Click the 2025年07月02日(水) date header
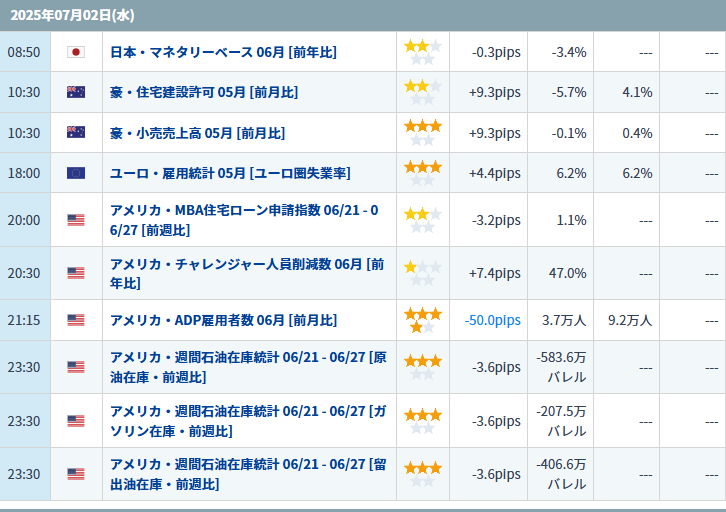Image resolution: width=726 pixels, height=512 pixels. 72,15
